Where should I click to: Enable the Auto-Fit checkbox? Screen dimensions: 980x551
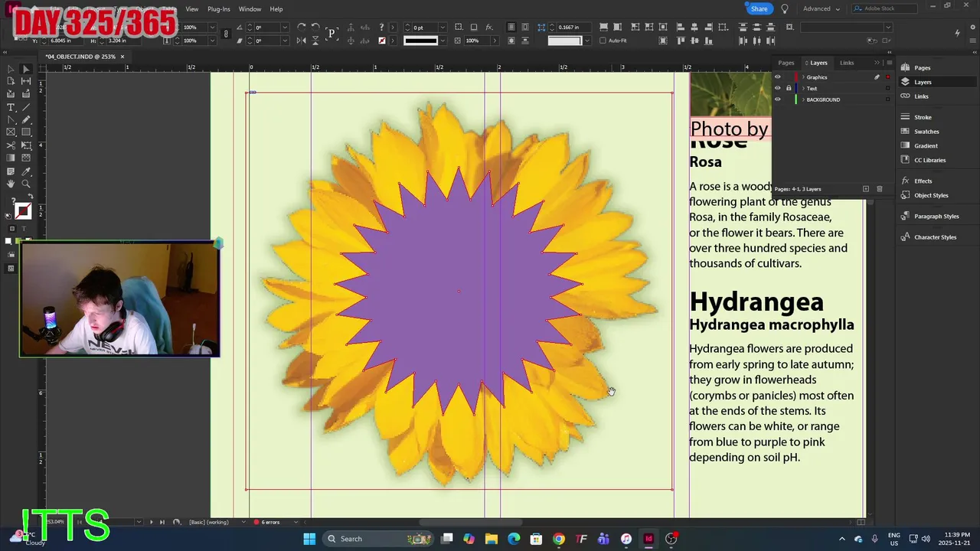point(603,41)
